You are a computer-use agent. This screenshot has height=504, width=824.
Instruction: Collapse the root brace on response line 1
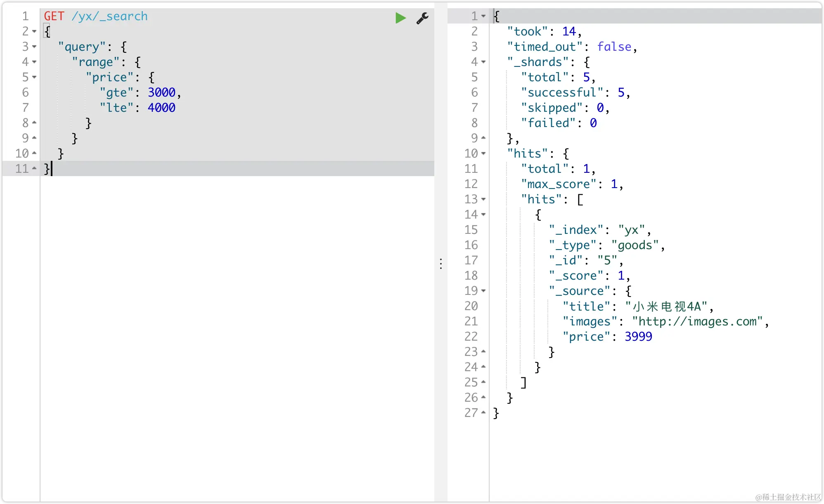483,16
